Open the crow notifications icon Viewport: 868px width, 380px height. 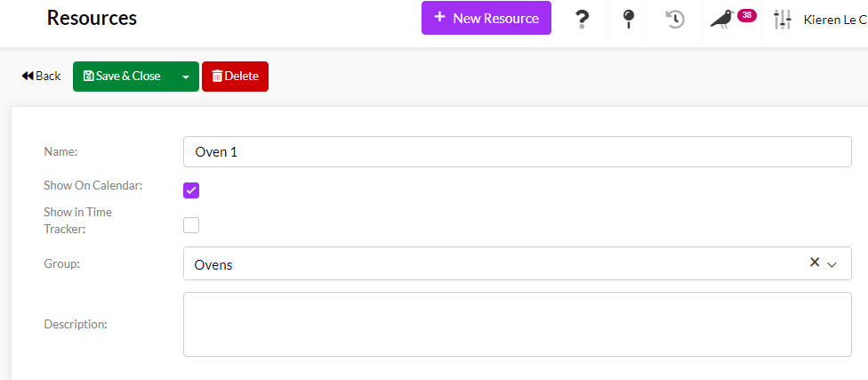point(722,20)
